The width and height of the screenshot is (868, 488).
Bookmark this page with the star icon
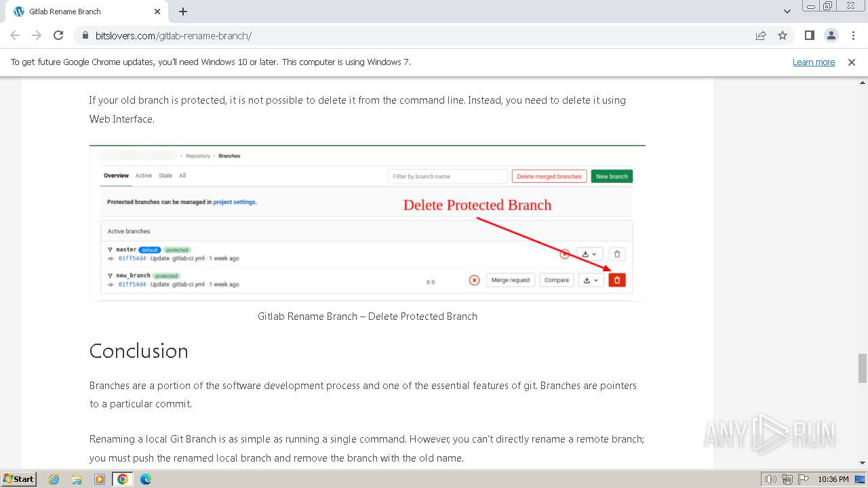pos(783,35)
